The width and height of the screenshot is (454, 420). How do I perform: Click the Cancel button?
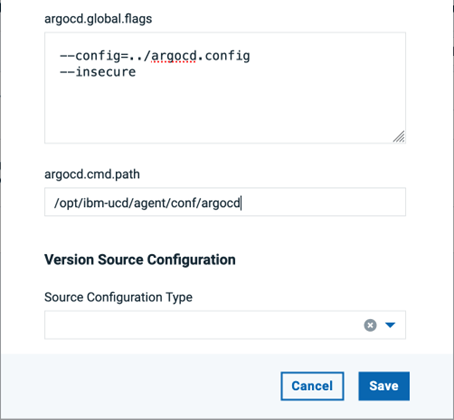coord(312,386)
